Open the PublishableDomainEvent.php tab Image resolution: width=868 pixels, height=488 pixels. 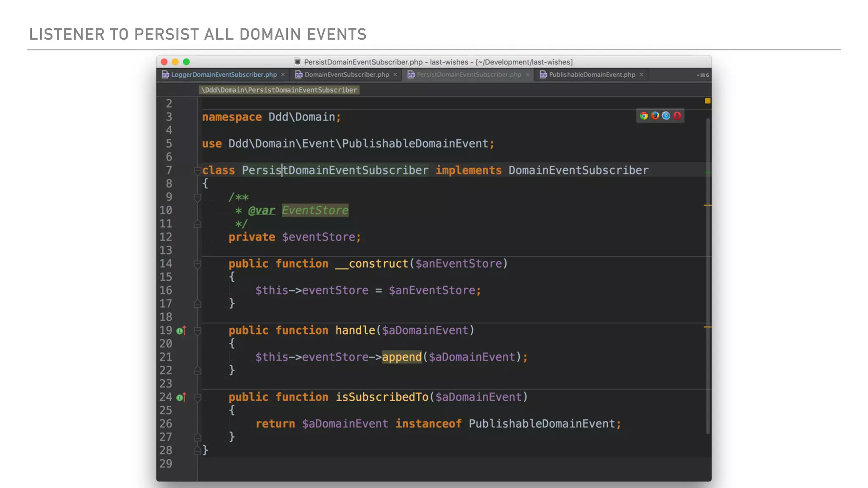(x=592, y=75)
